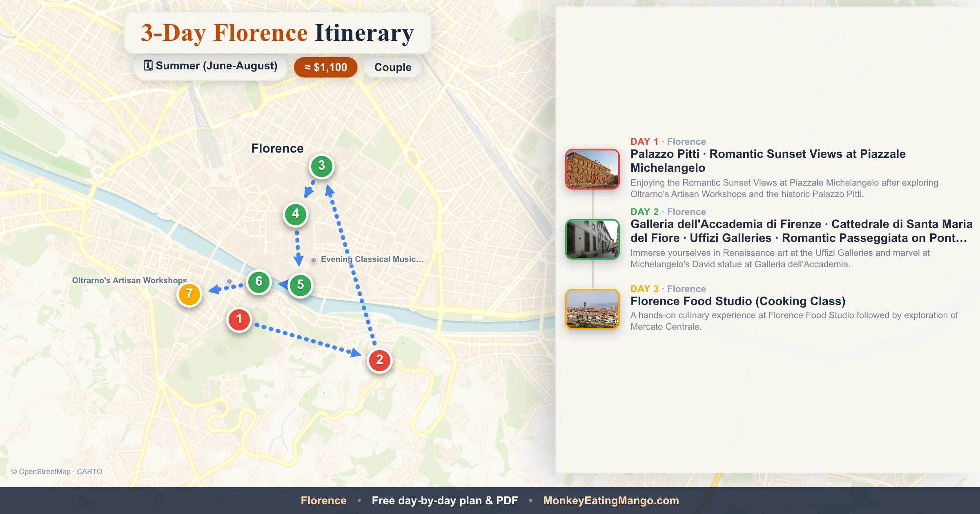The image size is (980, 514).
Task: Open Florence Food Studio (Cooking Class) title
Action: [x=738, y=301]
